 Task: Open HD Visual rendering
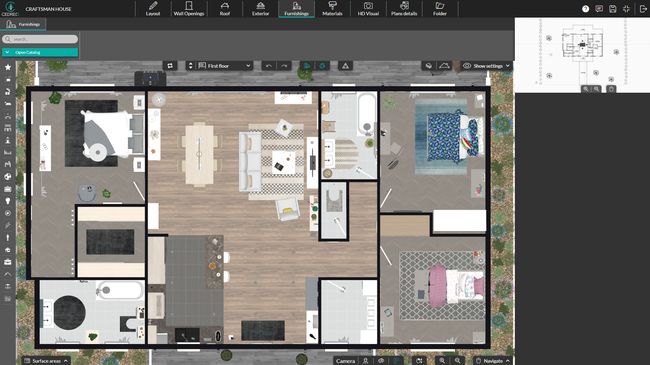click(368, 9)
